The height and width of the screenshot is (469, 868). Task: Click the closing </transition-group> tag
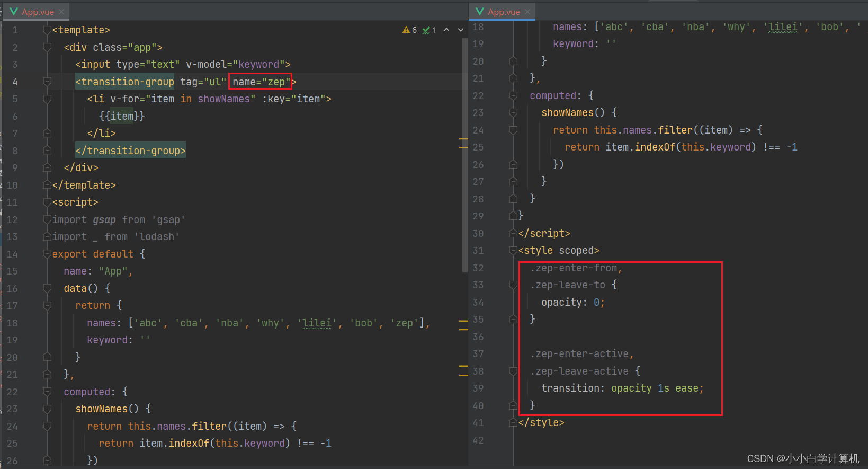[131, 151]
